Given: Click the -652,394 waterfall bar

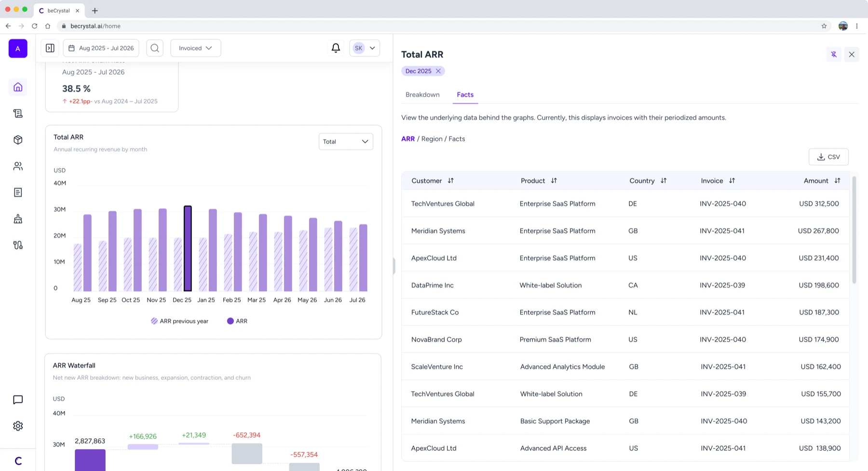Looking at the screenshot, I should 247,454.
